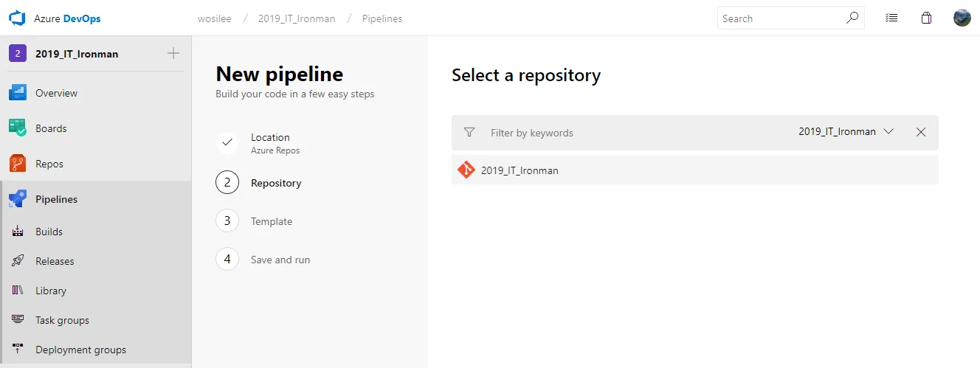The image size is (980, 368).
Task: Click the Builds icon in sidebar
Action: [x=18, y=232]
